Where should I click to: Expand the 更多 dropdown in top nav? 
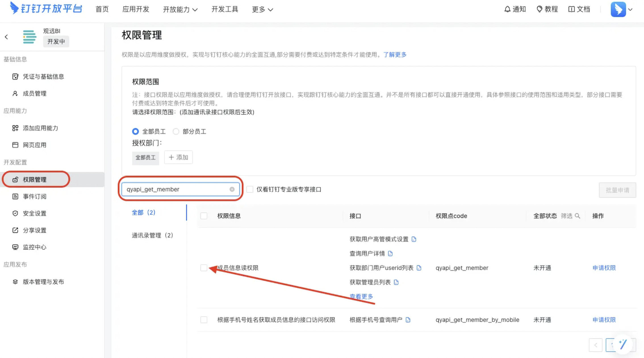tap(262, 9)
